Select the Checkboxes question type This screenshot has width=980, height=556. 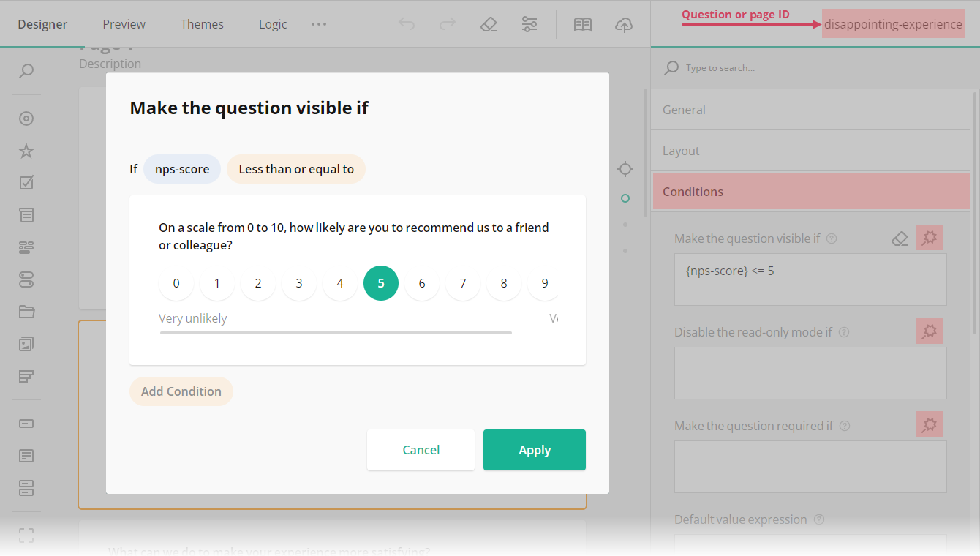(x=26, y=184)
